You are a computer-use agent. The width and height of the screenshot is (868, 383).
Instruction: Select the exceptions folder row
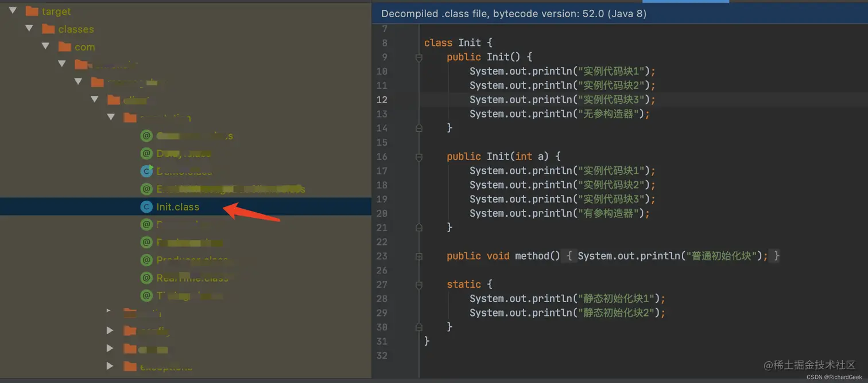tap(185, 366)
